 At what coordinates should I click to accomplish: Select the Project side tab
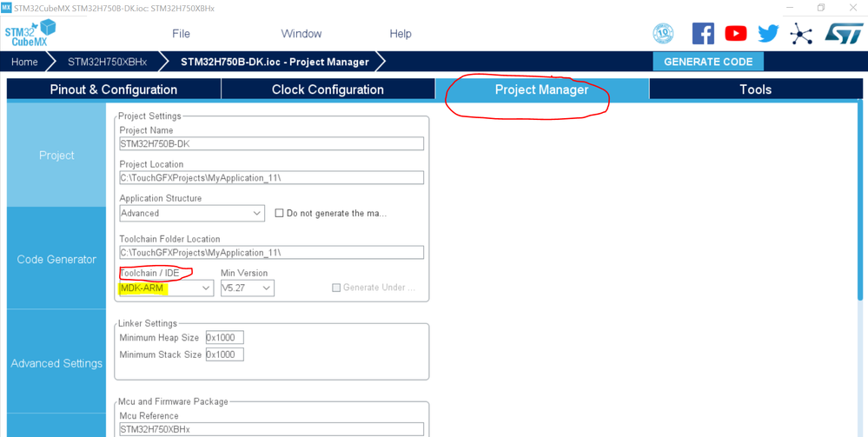[56, 156]
